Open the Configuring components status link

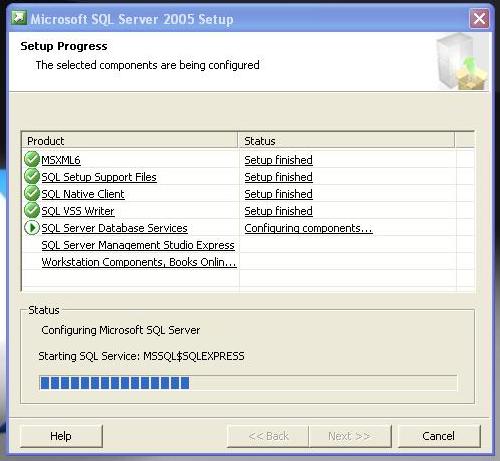pyautogui.click(x=308, y=228)
